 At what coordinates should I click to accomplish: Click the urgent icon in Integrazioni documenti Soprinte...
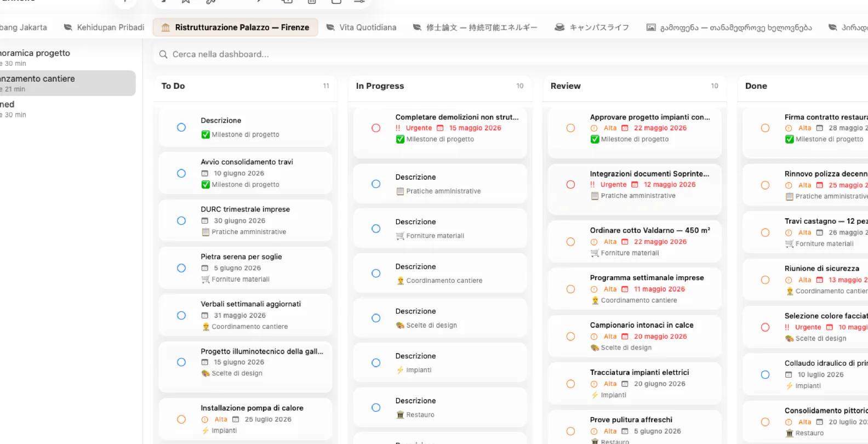click(592, 185)
